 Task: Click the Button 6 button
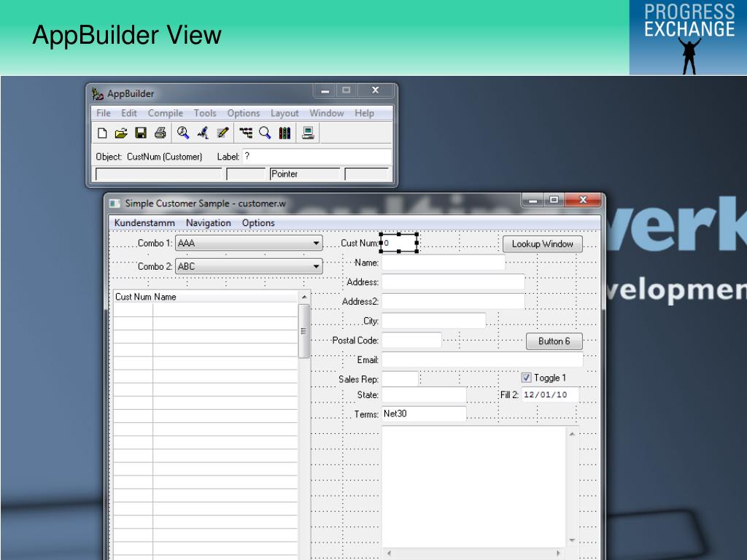554,341
